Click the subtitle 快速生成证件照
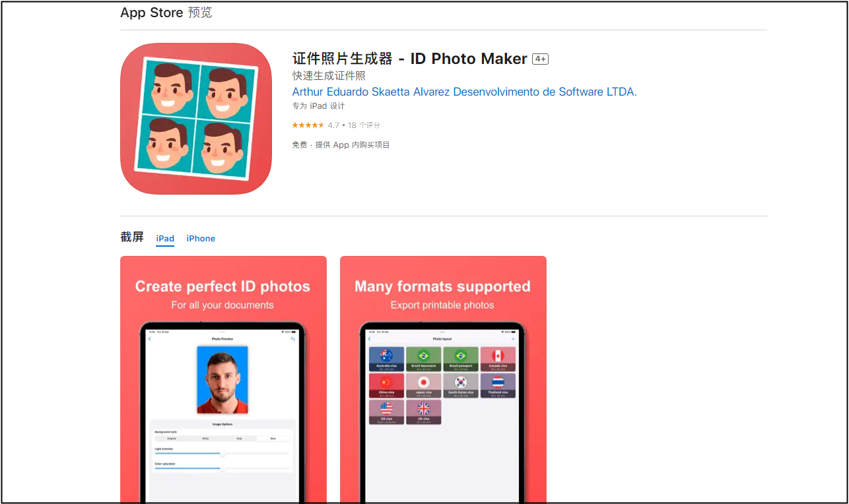 click(x=329, y=76)
